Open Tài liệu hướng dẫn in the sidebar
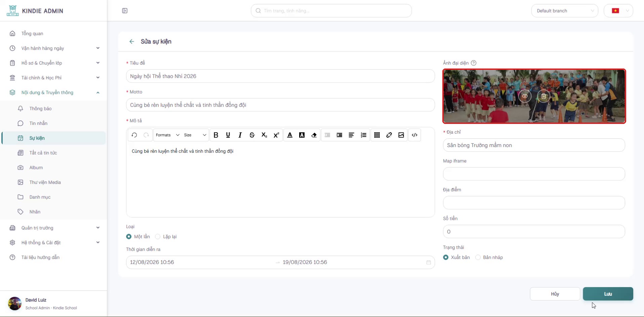644x317 pixels. point(54,257)
